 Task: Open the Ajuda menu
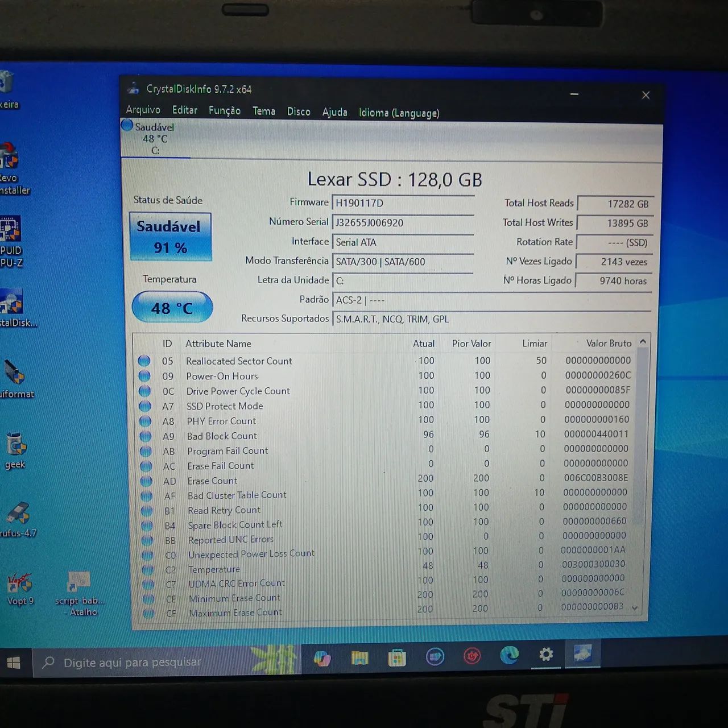click(x=334, y=113)
